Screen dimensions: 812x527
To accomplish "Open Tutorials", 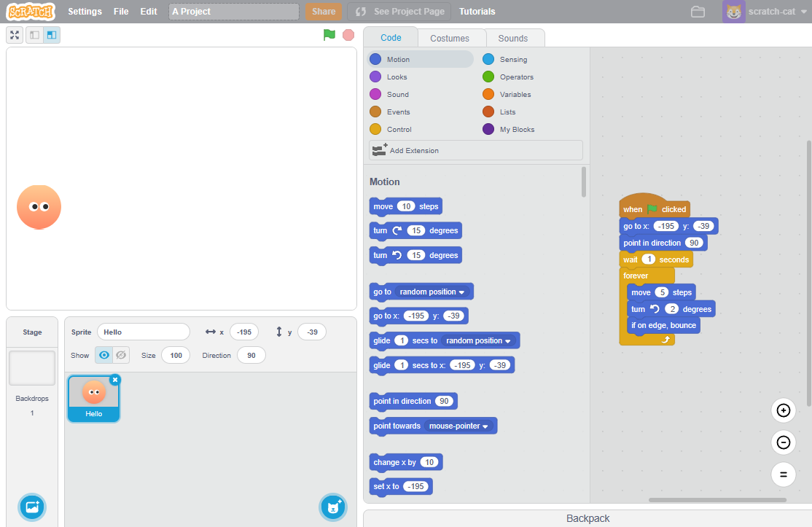I will (477, 12).
